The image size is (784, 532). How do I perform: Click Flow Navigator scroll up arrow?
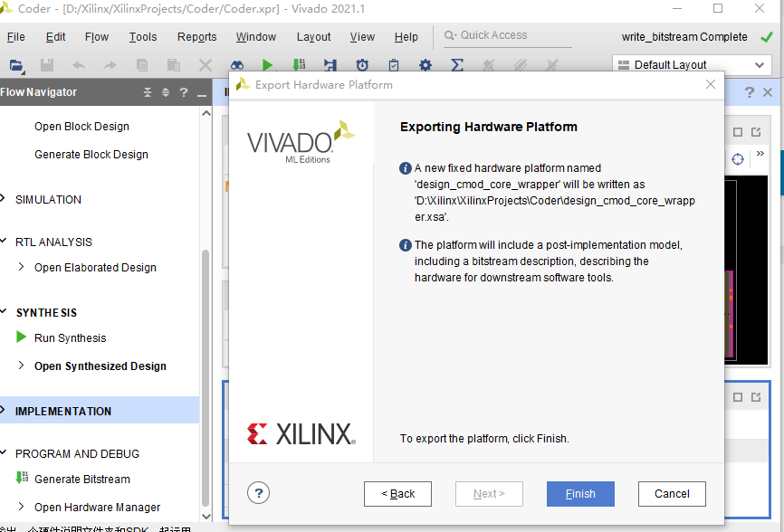pos(206,113)
